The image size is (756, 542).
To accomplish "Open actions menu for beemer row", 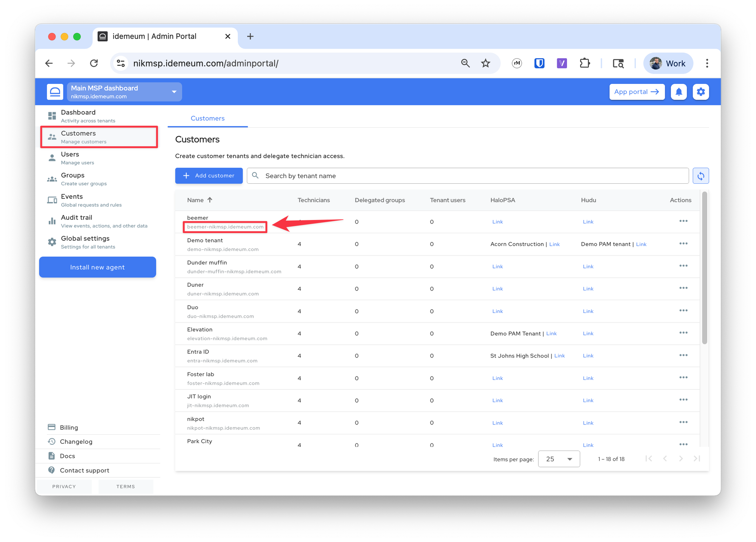I will 683,221.
